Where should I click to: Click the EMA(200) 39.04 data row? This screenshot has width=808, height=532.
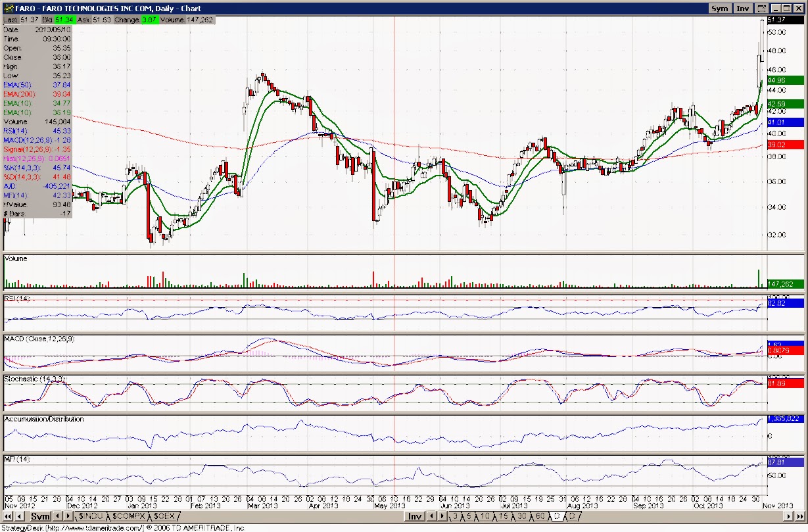tap(37, 94)
